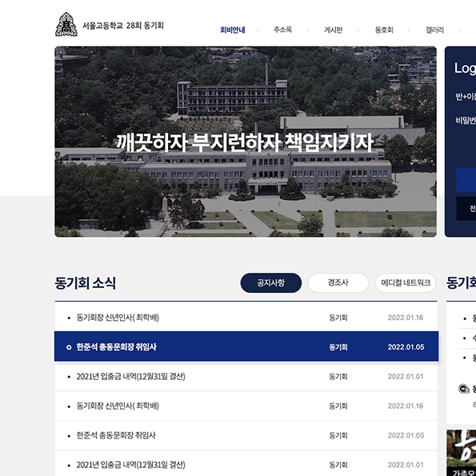Go to the 주소록 menu
Image resolution: width=476 pixels, height=476 pixels.
[282, 30]
